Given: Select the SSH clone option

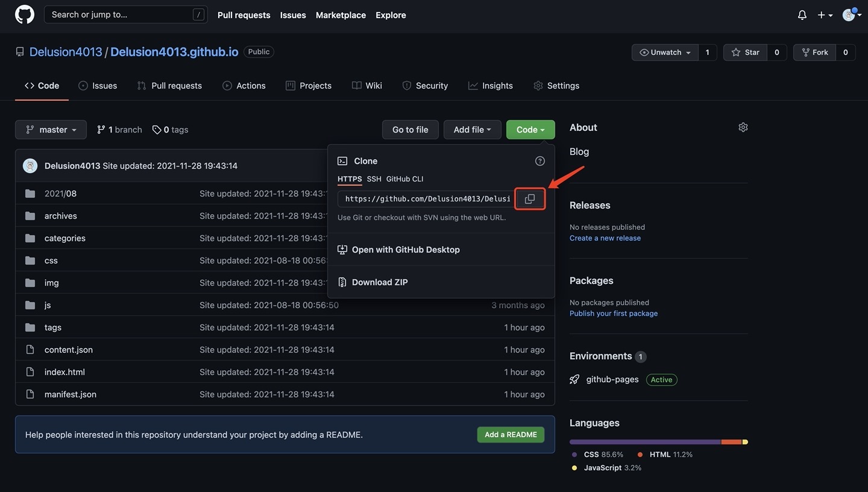Looking at the screenshot, I should 374,179.
